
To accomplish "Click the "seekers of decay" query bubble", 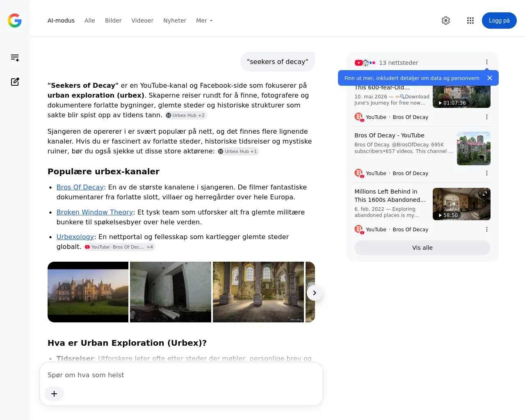I will point(278,62).
